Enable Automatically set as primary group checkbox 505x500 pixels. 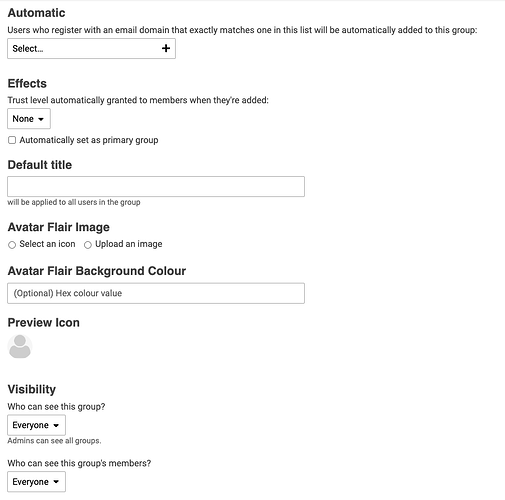point(12,140)
